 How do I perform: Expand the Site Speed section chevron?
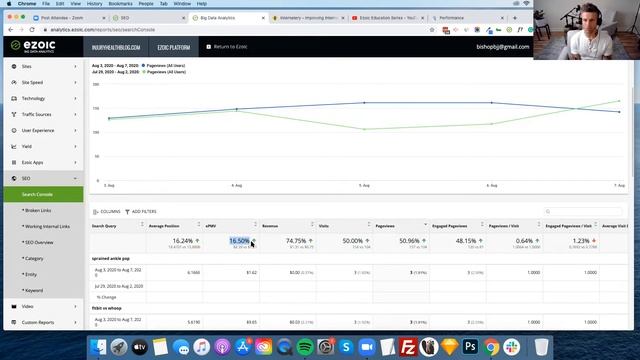click(x=75, y=82)
